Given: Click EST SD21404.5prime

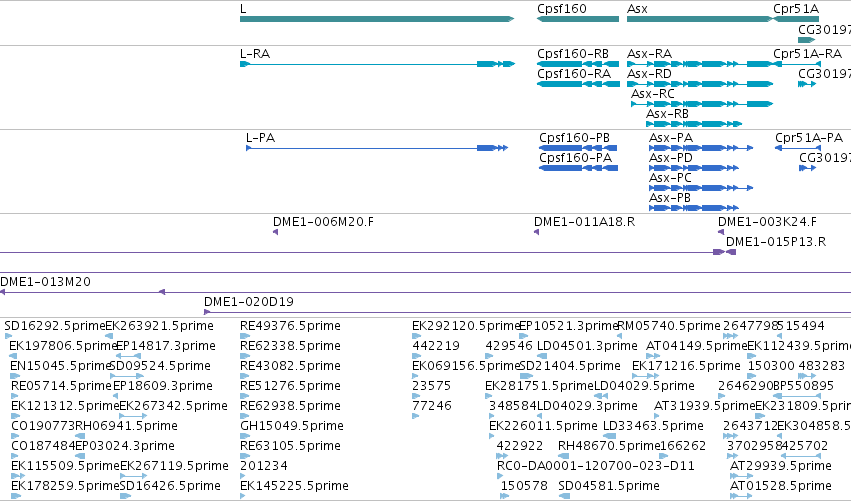Looking at the screenshot, I should [570, 366].
